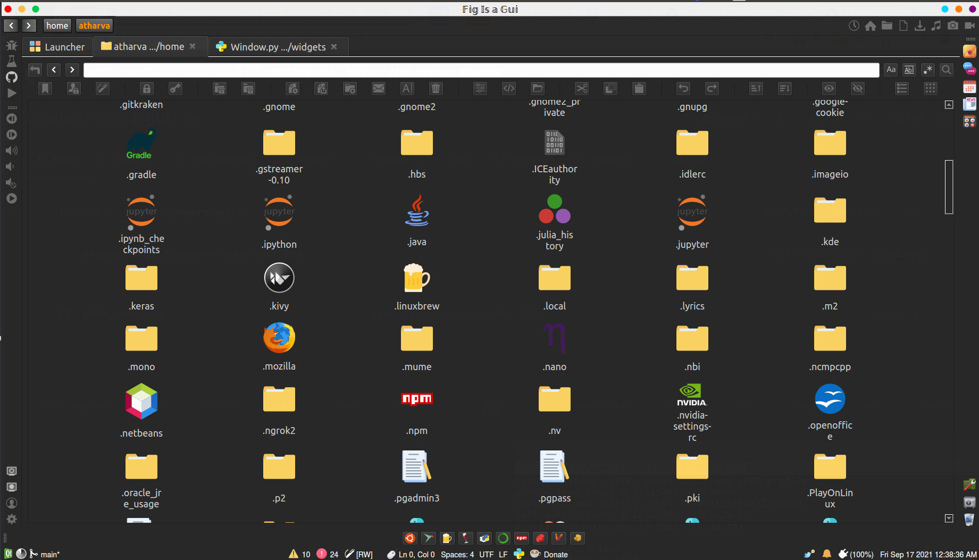Viewport: 979px width, 560px height.
Task: Click the undo arrow in the file toolbar
Action: (x=683, y=88)
